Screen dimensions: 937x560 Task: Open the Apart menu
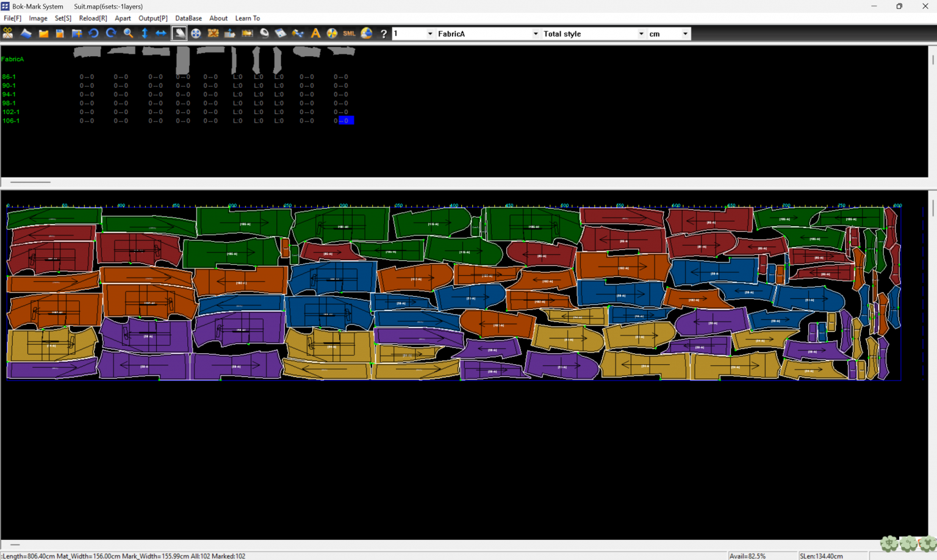pyautogui.click(x=123, y=18)
